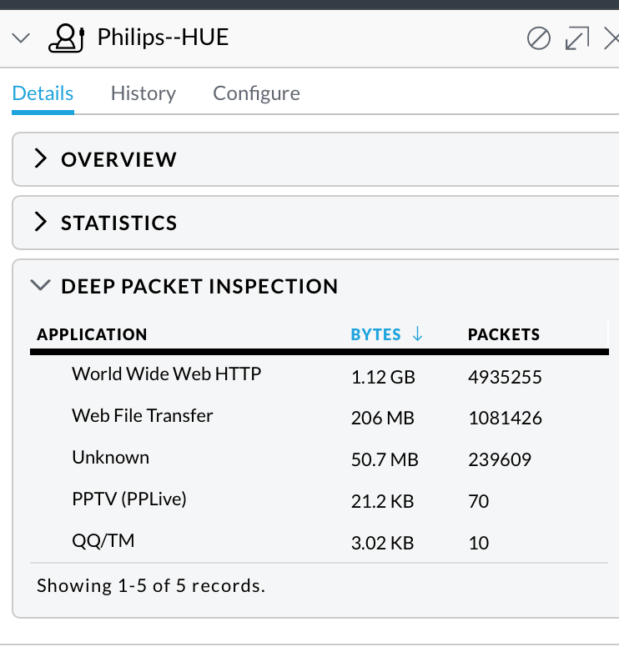The image size is (619, 672).
Task: Click the Unknown application row
Action: coord(320,459)
